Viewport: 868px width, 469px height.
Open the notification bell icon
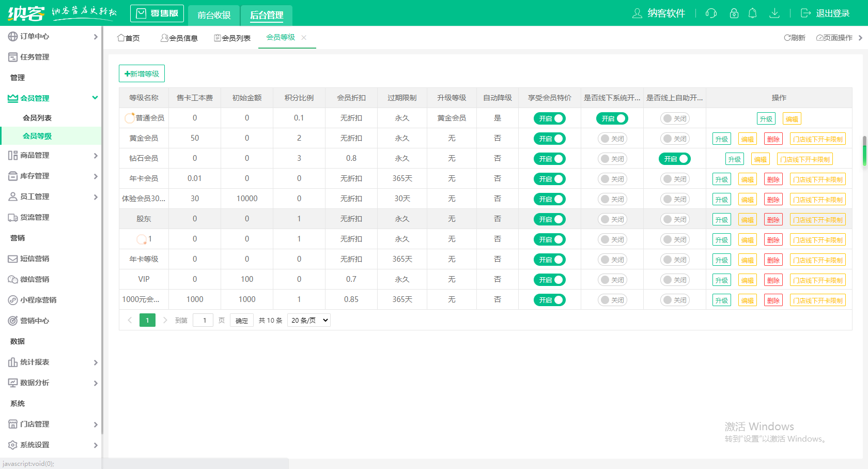753,13
